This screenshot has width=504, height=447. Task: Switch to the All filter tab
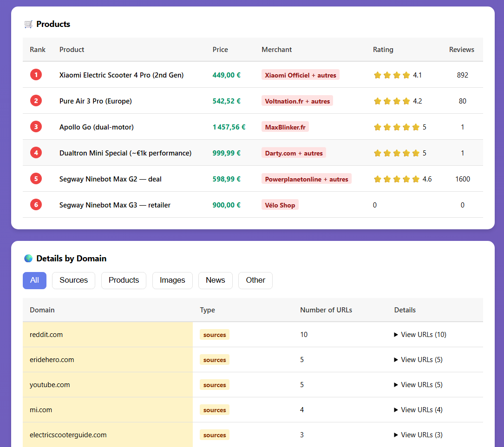coord(34,280)
